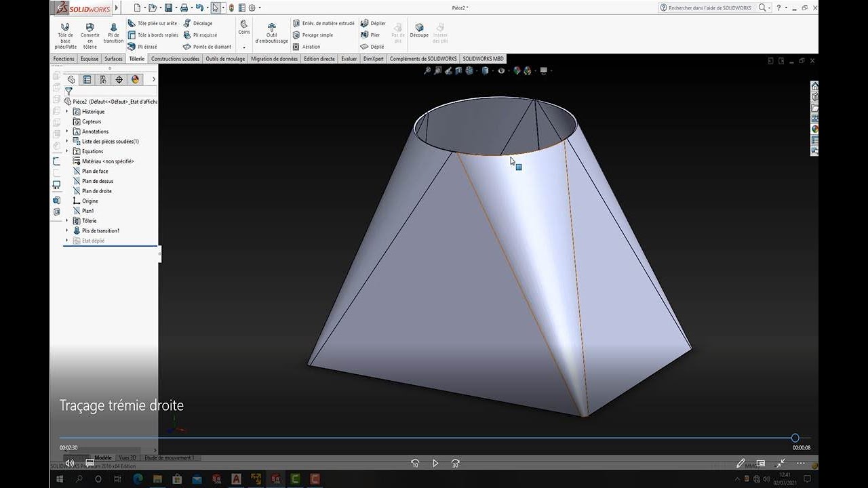
Task: Choose Tôle pliée sur arête
Action: pos(153,23)
